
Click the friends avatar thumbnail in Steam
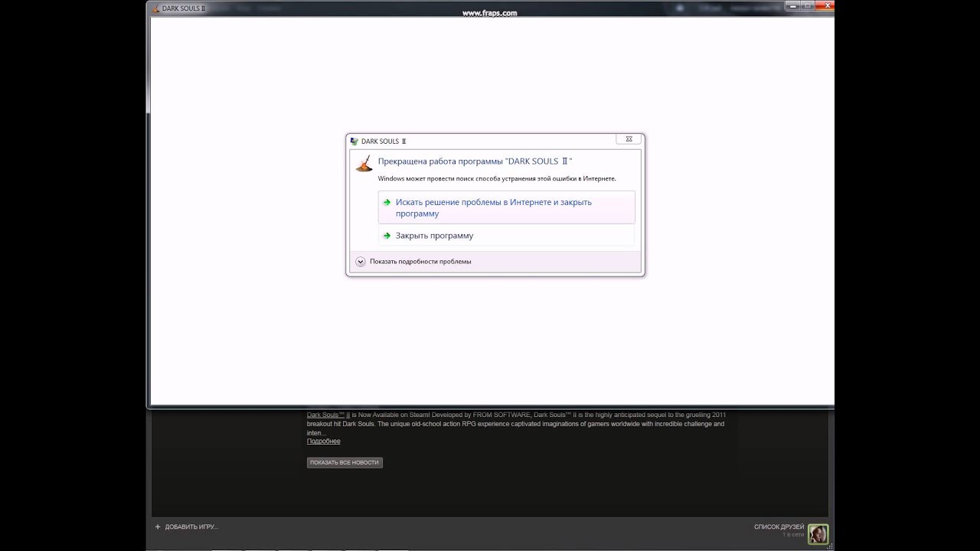tap(818, 534)
